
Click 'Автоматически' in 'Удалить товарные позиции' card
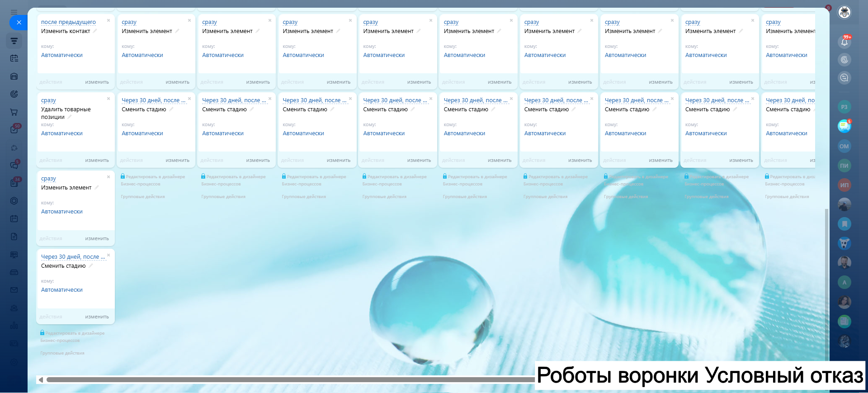click(x=62, y=133)
